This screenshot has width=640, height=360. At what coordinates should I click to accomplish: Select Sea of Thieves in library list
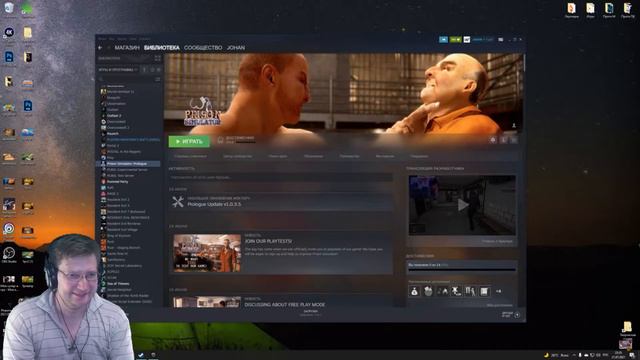tap(118, 284)
